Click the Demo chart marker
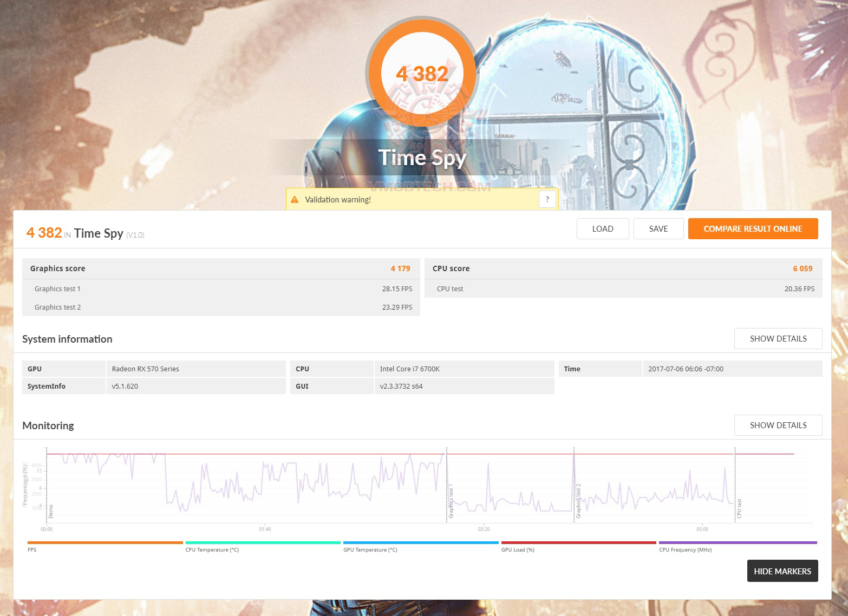 tap(51, 512)
